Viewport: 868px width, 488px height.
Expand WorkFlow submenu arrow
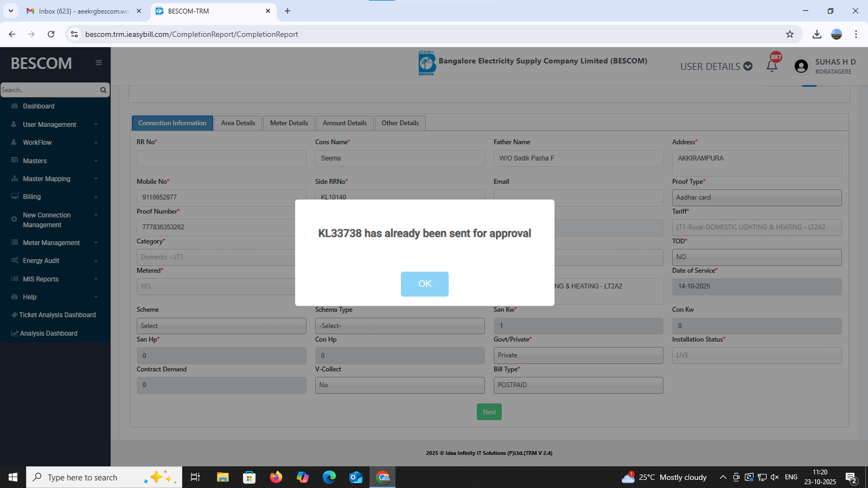96,143
